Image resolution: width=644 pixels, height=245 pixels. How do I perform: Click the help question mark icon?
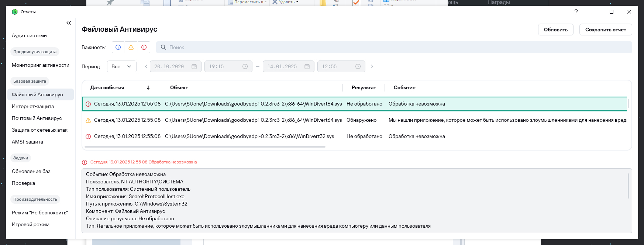click(x=576, y=12)
